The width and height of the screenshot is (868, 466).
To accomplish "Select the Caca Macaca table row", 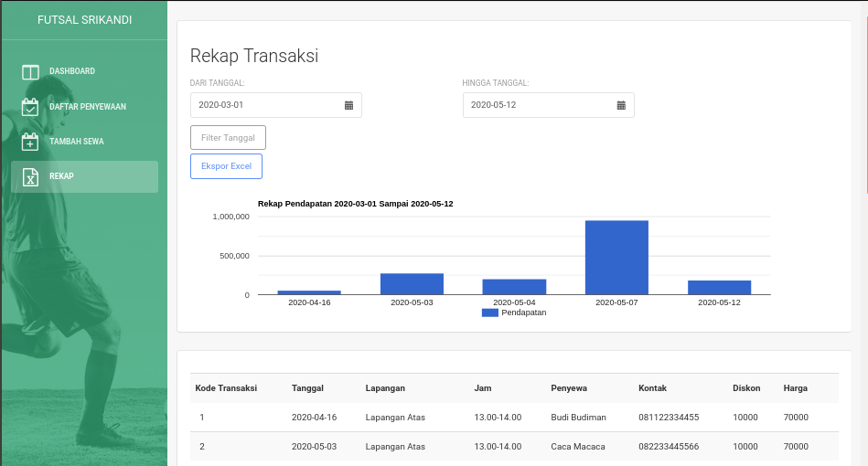I will tap(514, 447).
